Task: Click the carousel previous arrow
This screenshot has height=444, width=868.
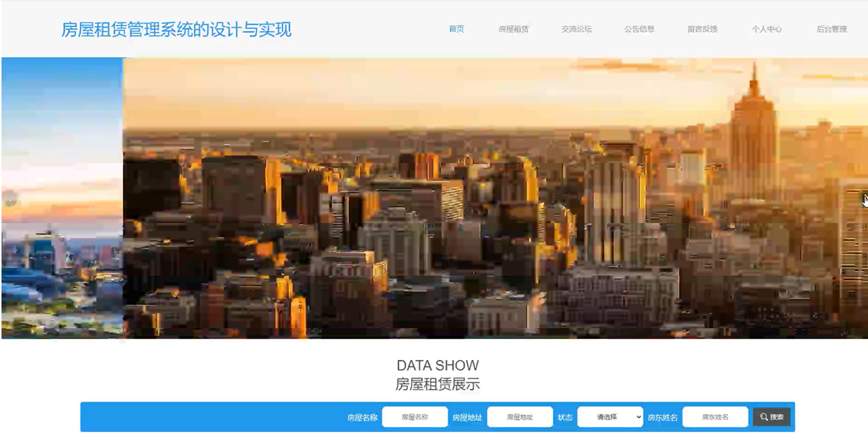Action: coord(10,199)
